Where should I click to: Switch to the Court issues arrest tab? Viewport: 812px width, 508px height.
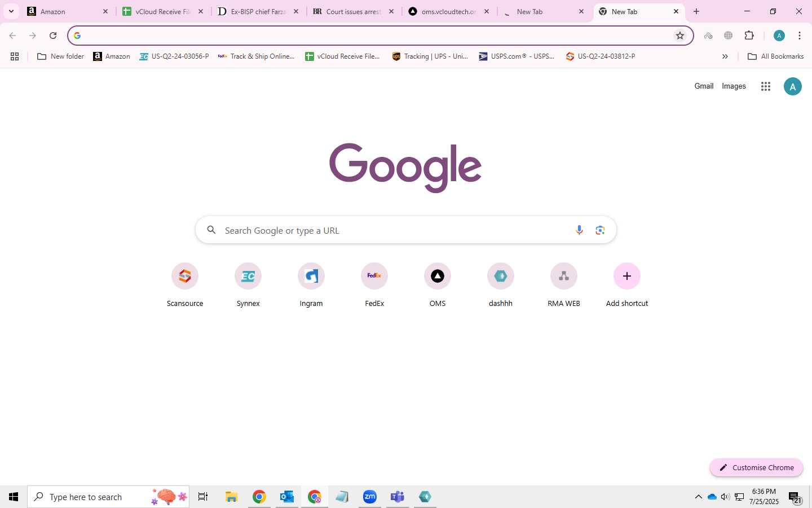354,11
